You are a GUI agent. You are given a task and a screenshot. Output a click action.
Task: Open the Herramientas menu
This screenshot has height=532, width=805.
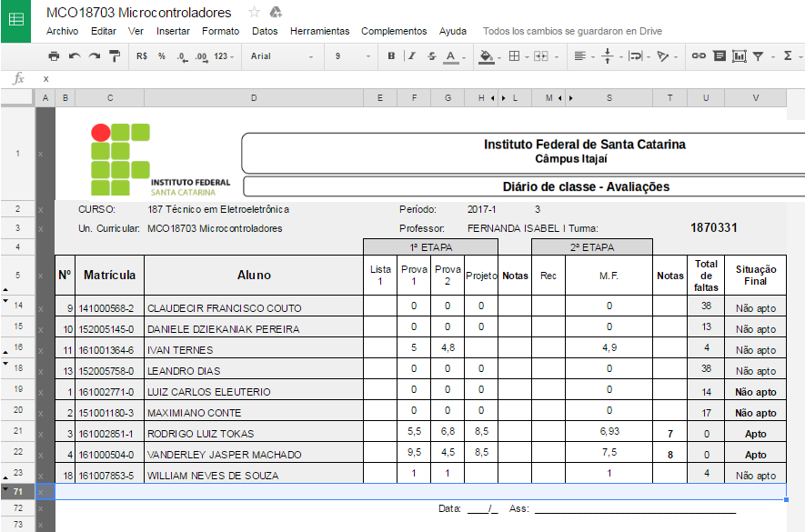(x=319, y=31)
